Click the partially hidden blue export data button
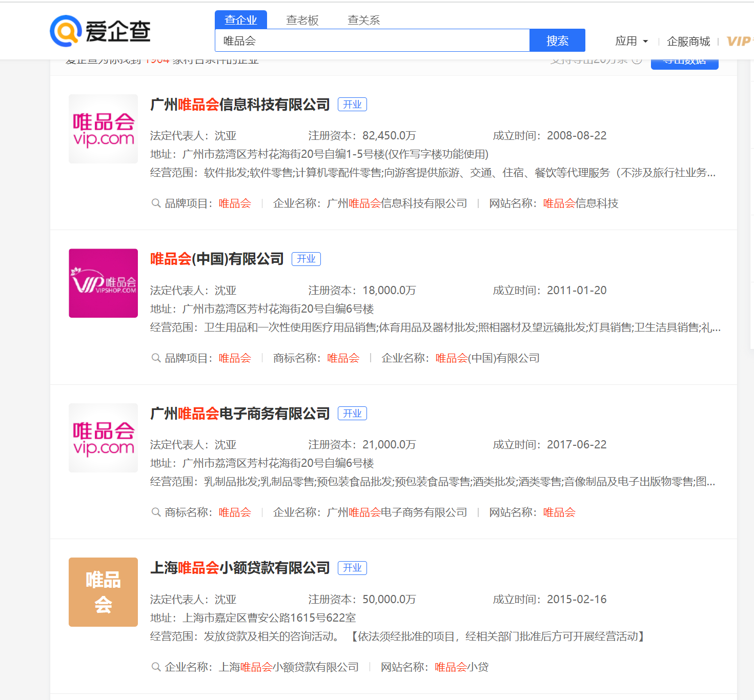The width and height of the screenshot is (754, 700). pyautogui.click(x=685, y=65)
